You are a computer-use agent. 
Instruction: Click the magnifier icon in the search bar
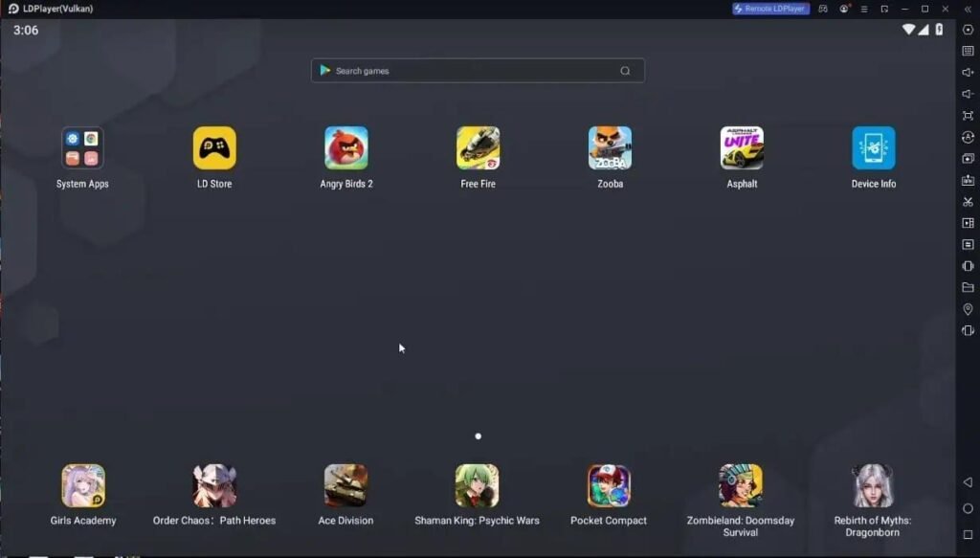tap(625, 71)
